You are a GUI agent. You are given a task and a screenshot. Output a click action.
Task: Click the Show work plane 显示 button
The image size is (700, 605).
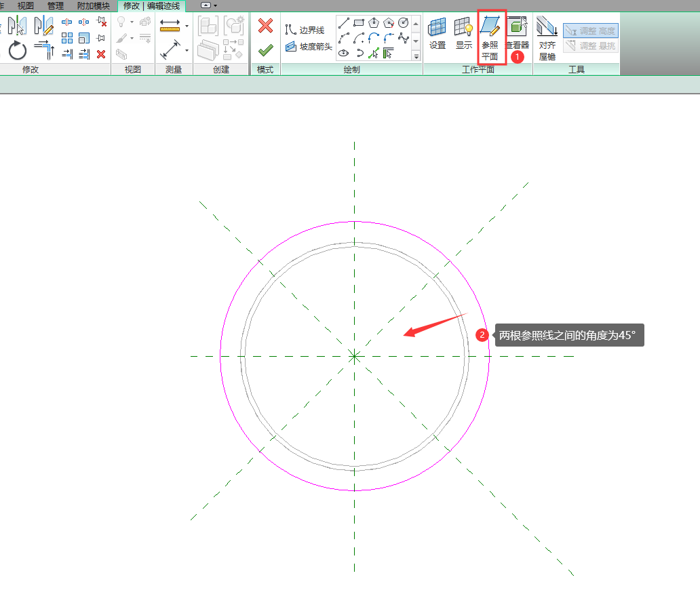(464, 33)
